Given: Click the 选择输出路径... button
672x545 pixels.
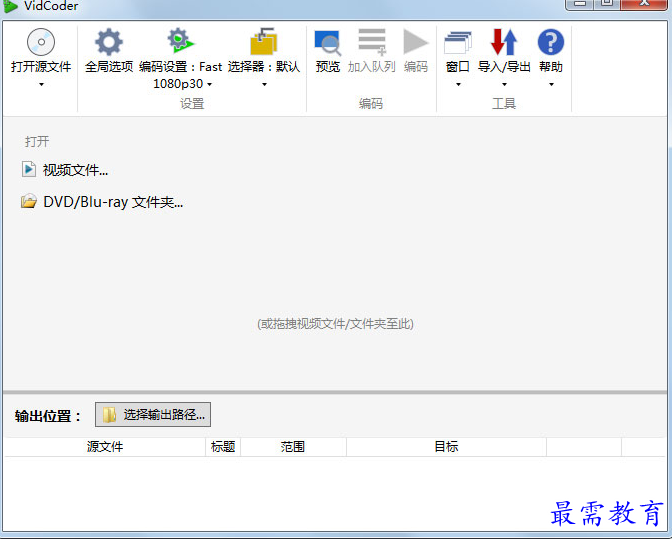Looking at the screenshot, I should point(153,414).
